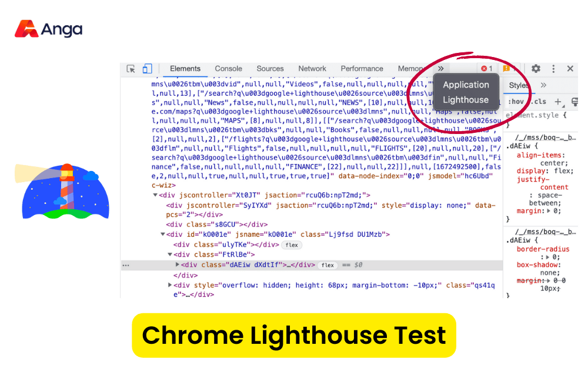Expand the div class dAEiw dXdtIf node
This screenshot has width=588, height=382.
click(x=177, y=264)
